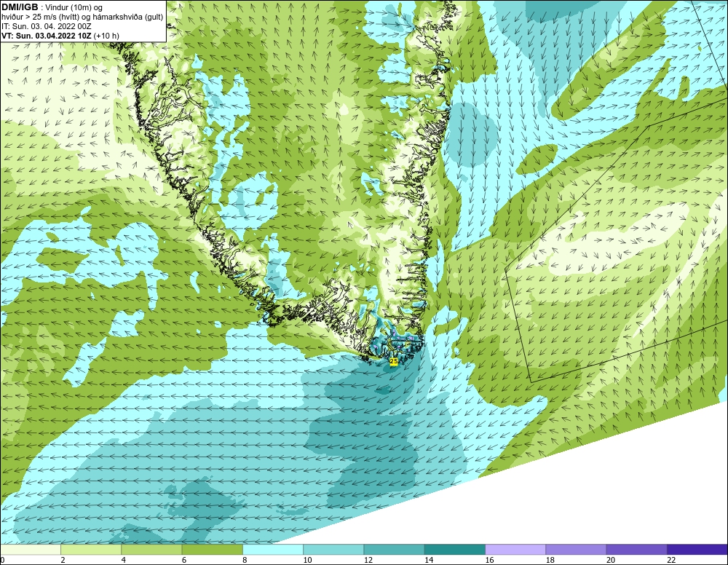Select the 8-10 m/s light cyan swatch
Screen dimensions: 728x565
coord(273,550)
